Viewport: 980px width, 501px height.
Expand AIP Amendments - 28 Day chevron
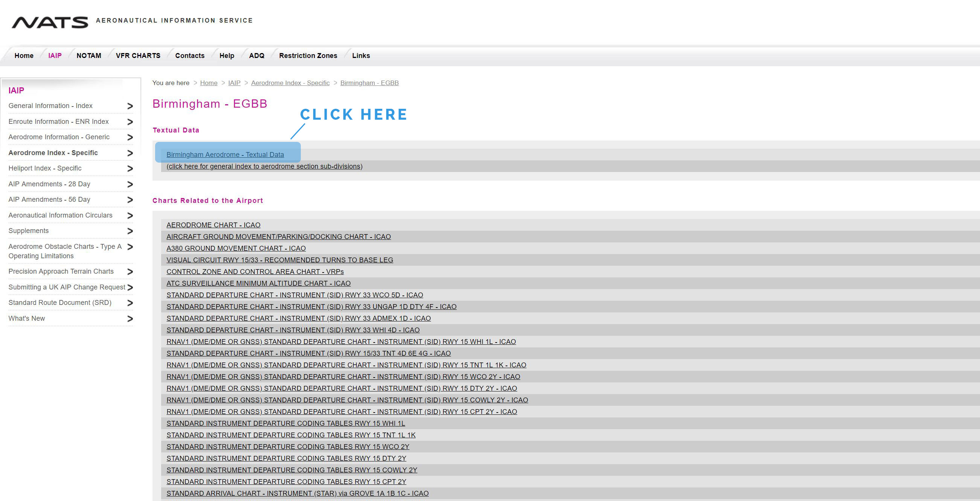130,184
